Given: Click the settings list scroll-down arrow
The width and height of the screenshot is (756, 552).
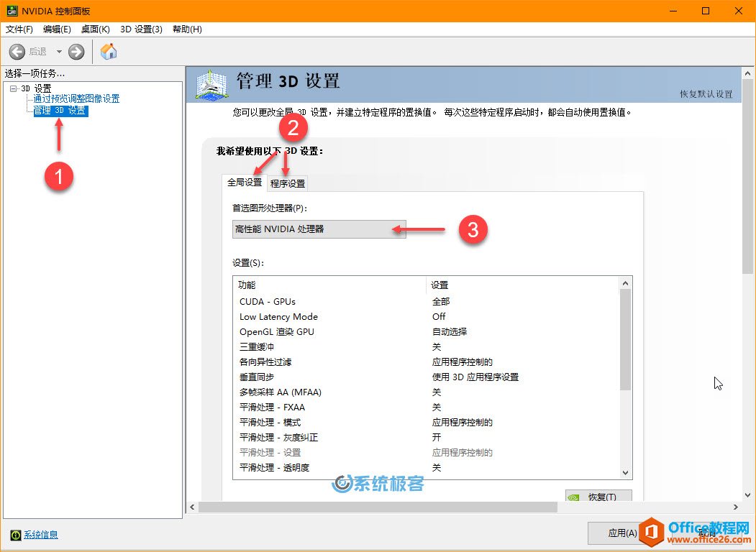Looking at the screenshot, I should (x=625, y=473).
